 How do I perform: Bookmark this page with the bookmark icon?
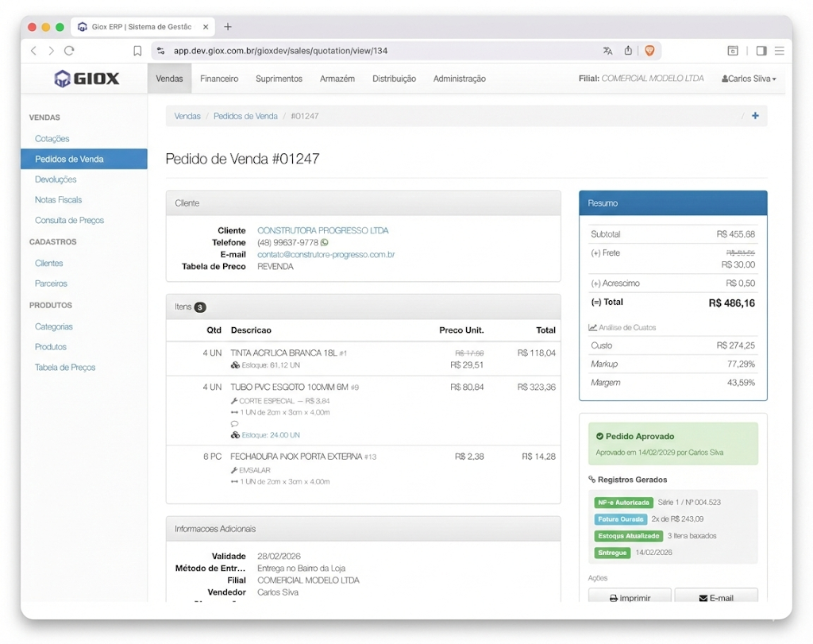point(137,51)
